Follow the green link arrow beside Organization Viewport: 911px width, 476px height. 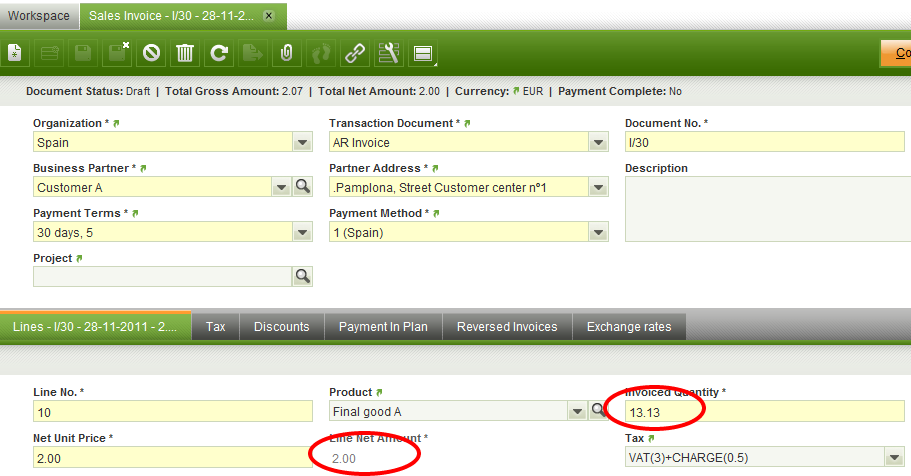point(116,123)
